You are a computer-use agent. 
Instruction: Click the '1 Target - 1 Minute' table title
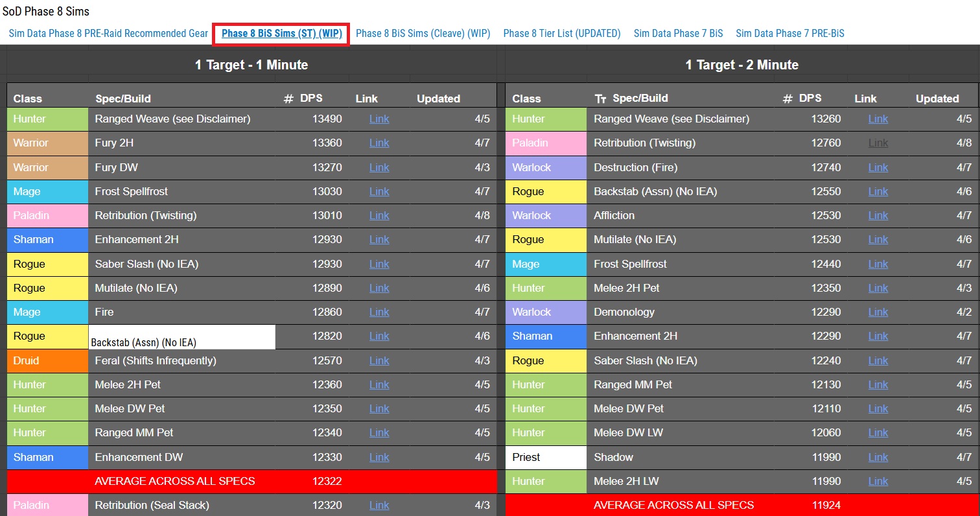251,65
